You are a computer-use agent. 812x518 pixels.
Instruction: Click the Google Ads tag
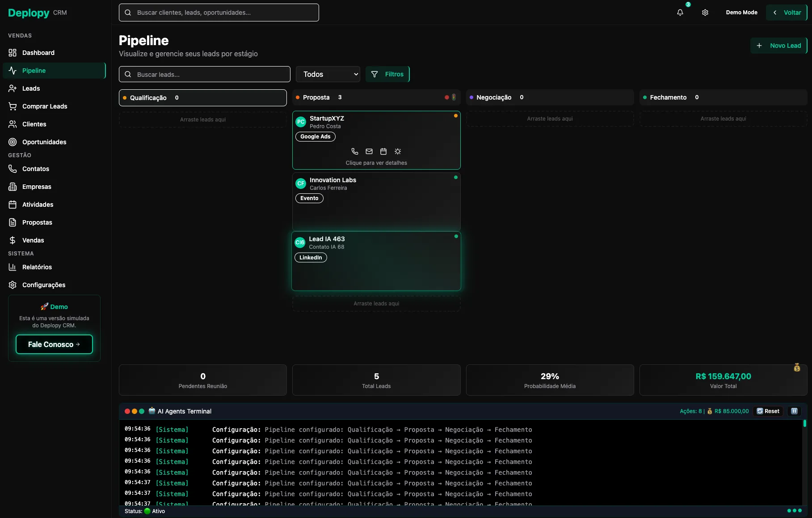pyautogui.click(x=316, y=137)
